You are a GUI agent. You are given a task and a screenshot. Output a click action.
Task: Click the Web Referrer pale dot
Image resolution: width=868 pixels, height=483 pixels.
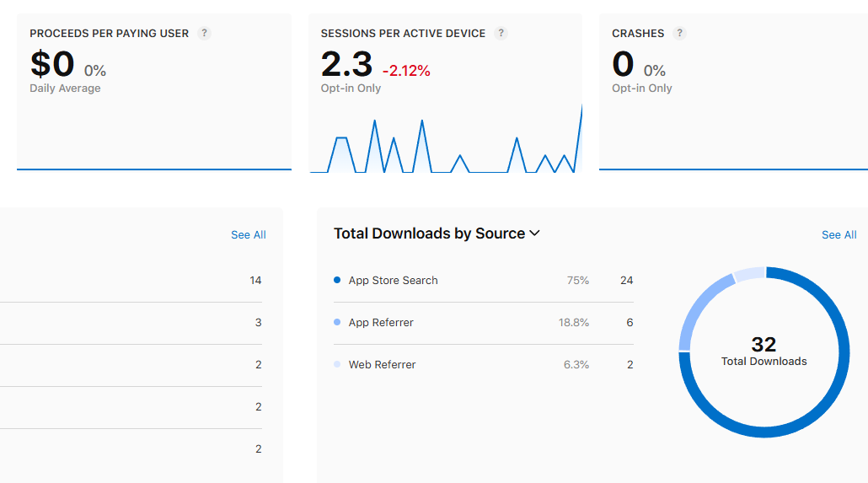(337, 364)
